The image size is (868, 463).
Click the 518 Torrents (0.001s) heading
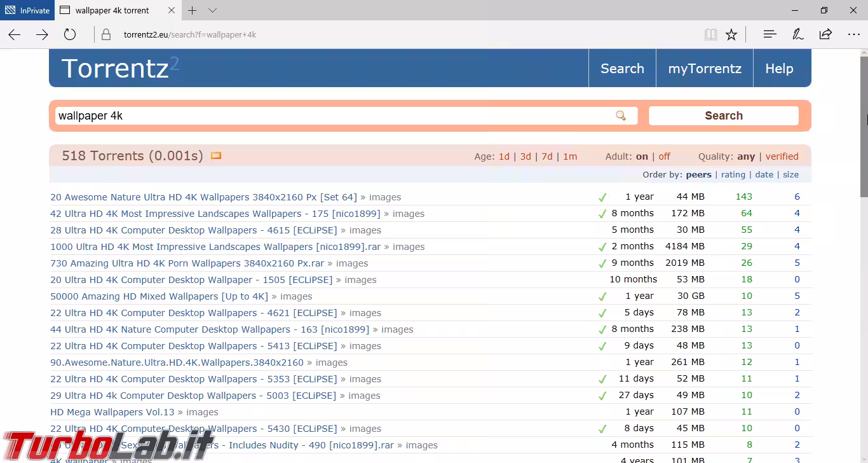point(132,156)
